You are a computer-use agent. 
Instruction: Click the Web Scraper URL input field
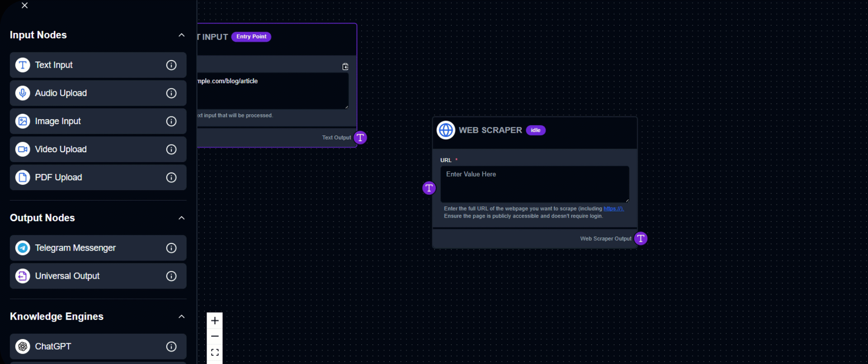534,184
